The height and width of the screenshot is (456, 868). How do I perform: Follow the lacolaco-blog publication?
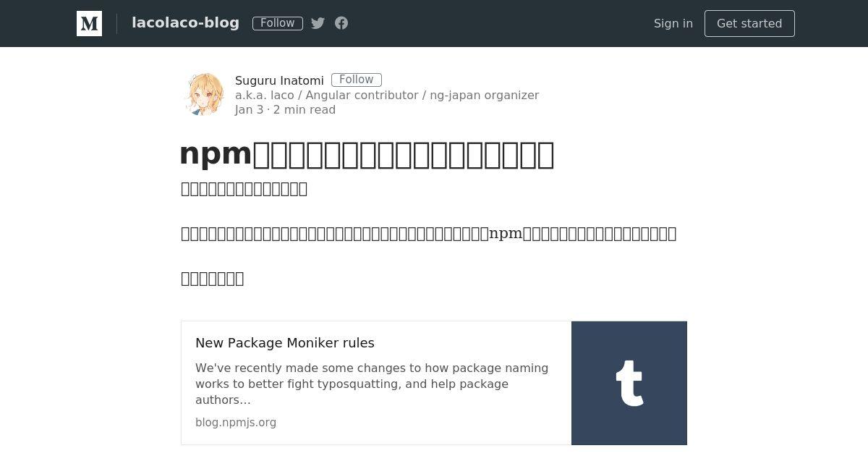coord(278,23)
